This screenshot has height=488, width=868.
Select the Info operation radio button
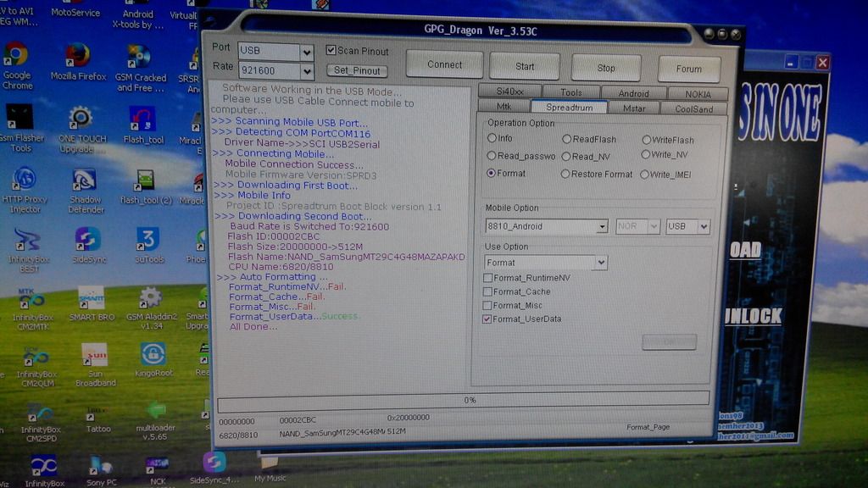[492, 138]
